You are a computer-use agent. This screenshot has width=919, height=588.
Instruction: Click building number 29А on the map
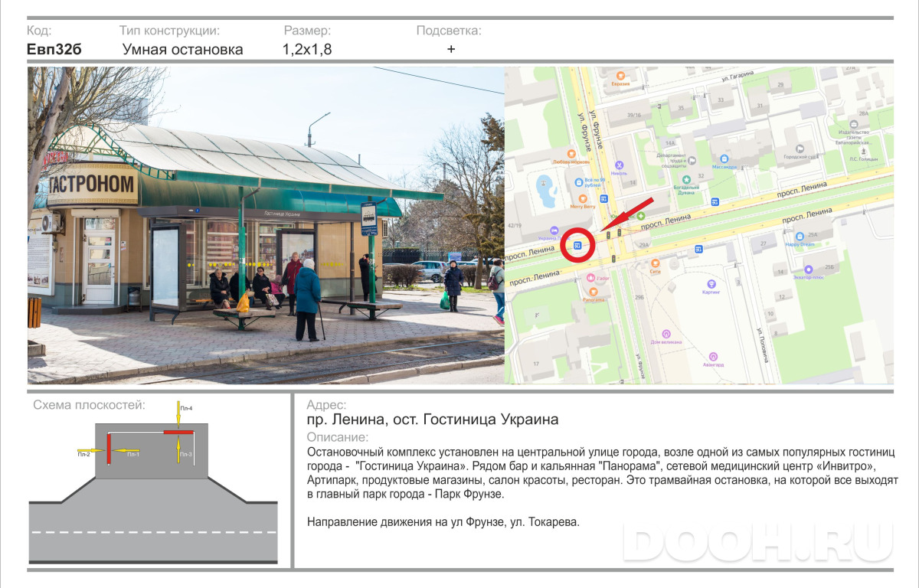point(643,245)
